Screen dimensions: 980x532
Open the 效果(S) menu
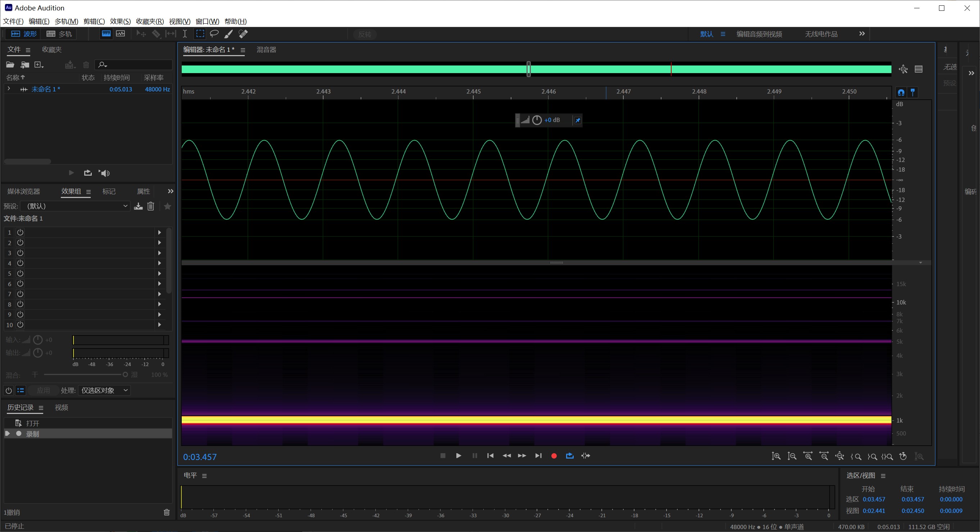(120, 21)
